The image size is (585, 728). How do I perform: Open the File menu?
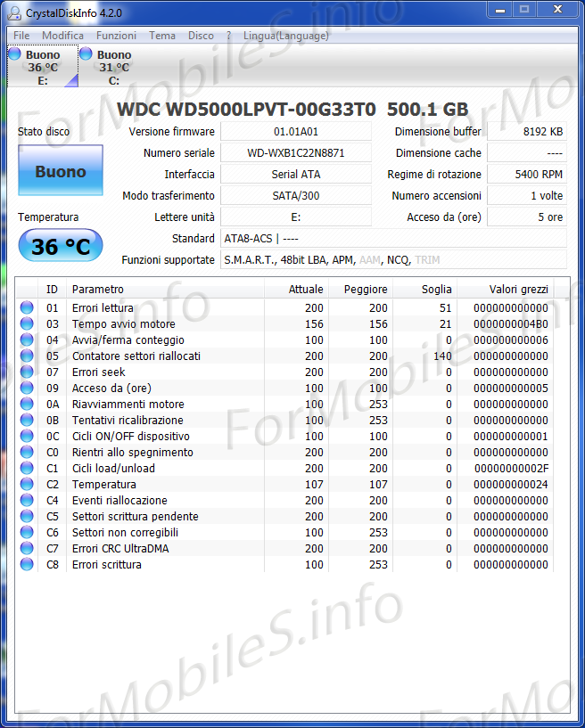click(x=21, y=36)
